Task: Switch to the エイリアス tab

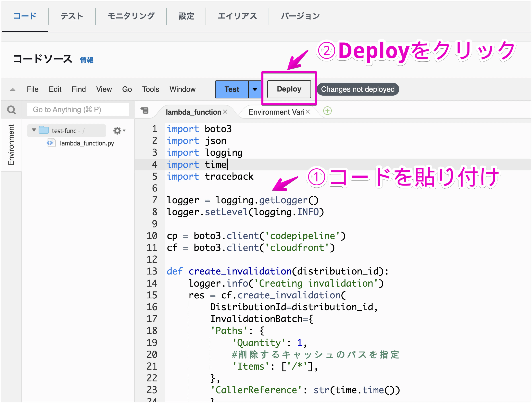Action: (237, 16)
